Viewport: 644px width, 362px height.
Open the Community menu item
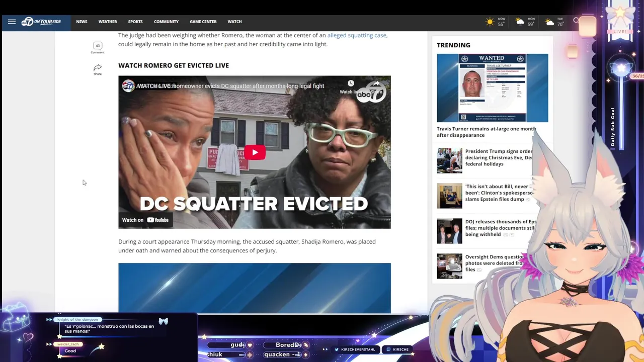point(166,22)
